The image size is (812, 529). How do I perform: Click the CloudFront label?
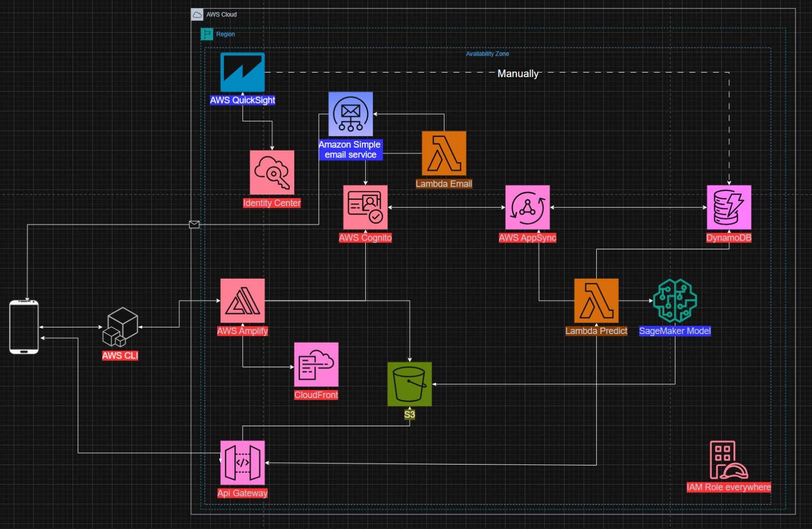click(x=316, y=395)
